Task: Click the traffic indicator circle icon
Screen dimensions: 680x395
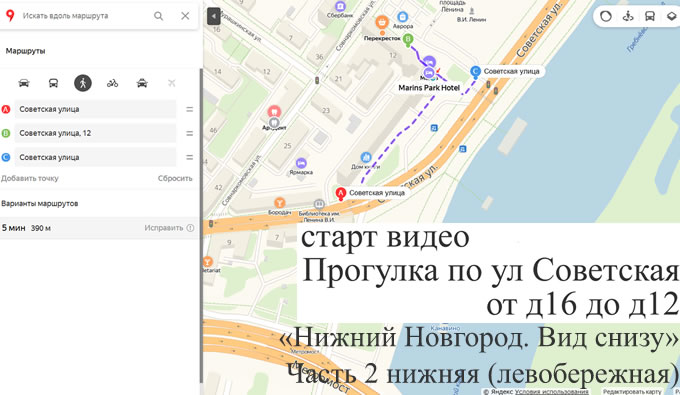Action: point(606,16)
